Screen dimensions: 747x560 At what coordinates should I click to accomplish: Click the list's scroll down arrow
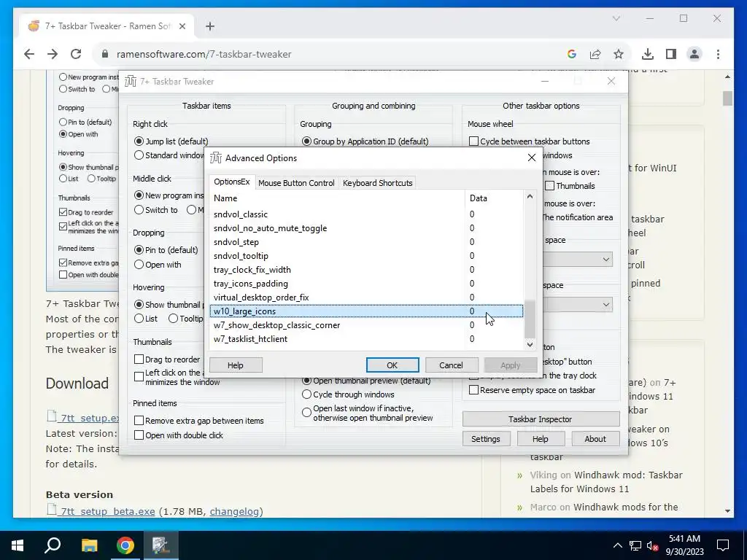point(530,344)
